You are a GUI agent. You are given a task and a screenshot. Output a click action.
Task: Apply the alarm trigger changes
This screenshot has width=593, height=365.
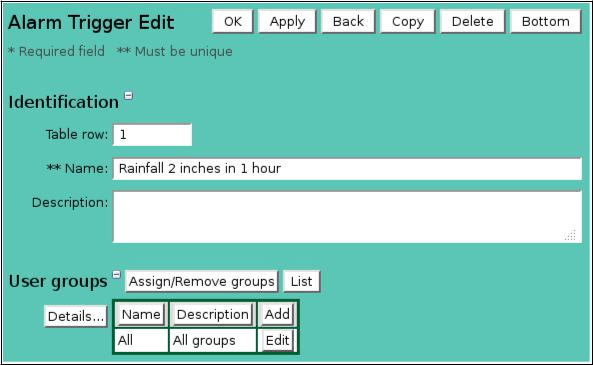pyautogui.click(x=287, y=22)
